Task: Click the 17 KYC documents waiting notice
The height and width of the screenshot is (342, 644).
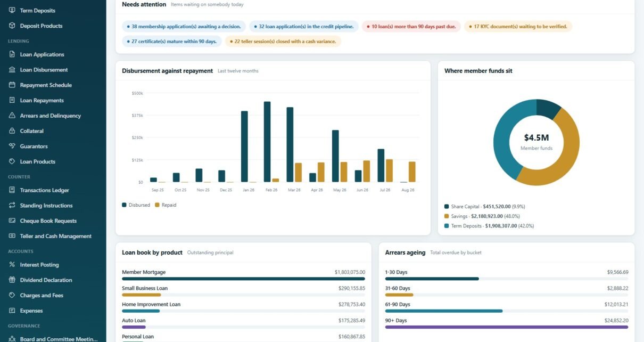Action: pyautogui.click(x=518, y=26)
